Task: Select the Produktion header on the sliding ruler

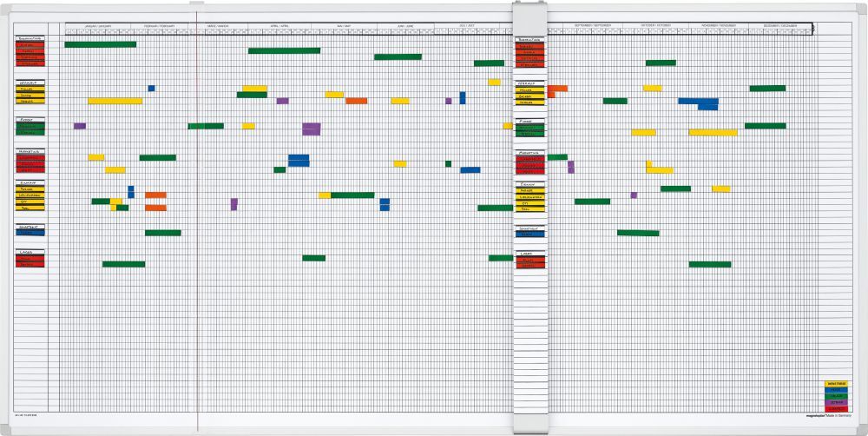Action: [x=529, y=40]
